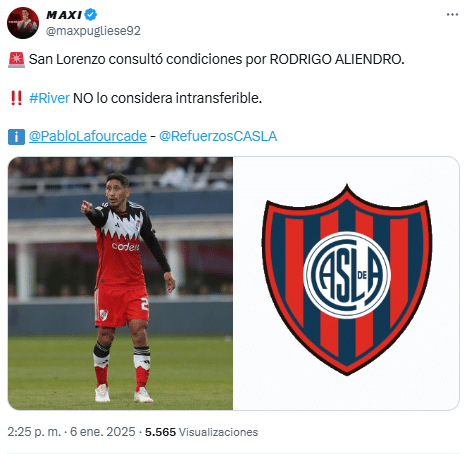Click the RODRIGO ALIENDRO text in tweet
This screenshot has height=454, width=467.
[337, 60]
